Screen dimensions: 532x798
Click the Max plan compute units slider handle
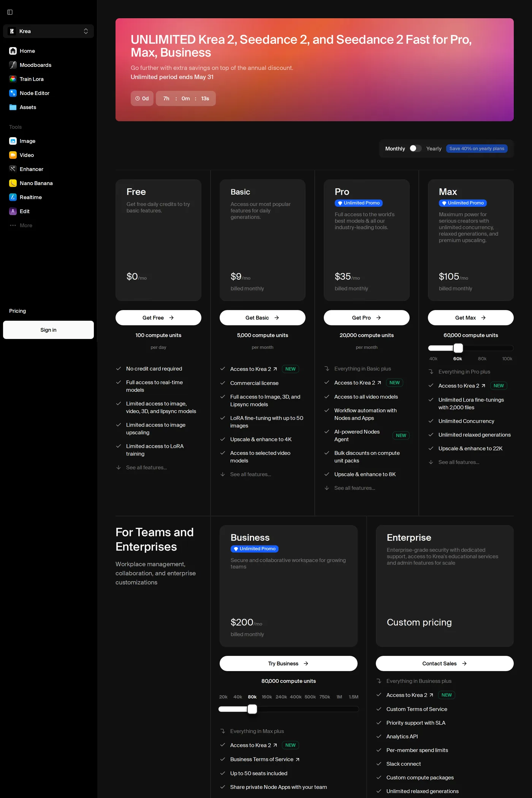click(x=458, y=348)
